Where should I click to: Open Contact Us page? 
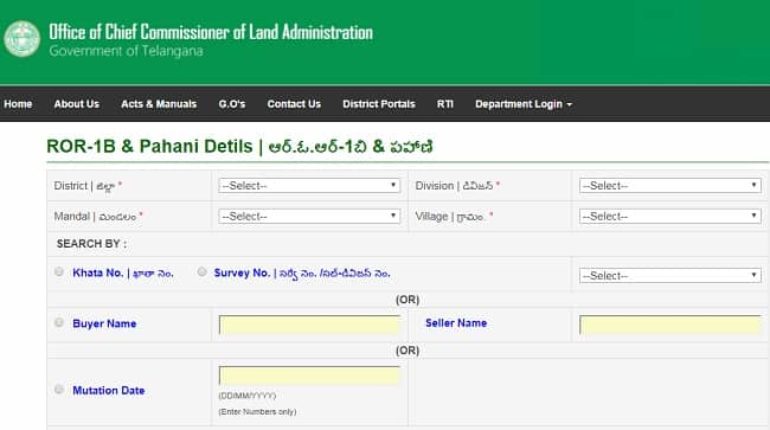[294, 104]
